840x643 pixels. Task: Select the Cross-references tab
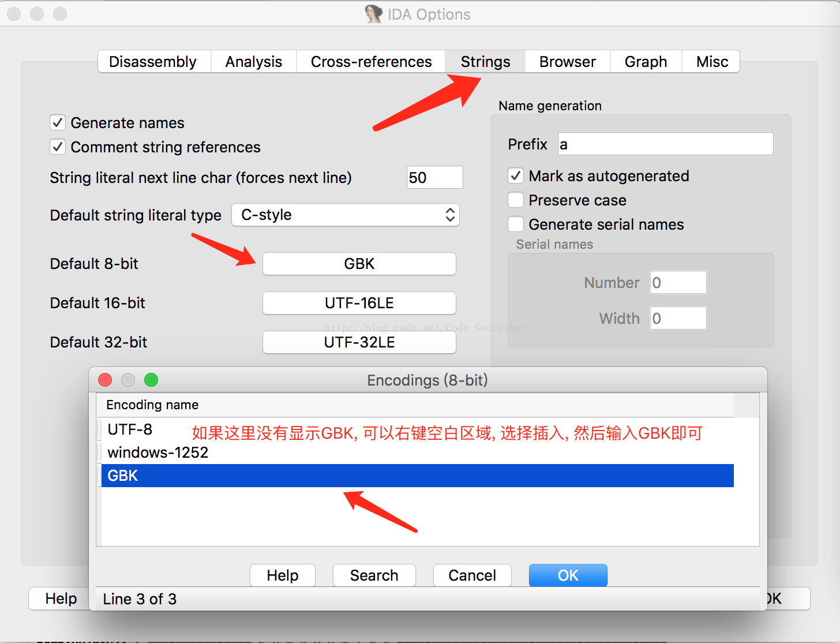371,62
